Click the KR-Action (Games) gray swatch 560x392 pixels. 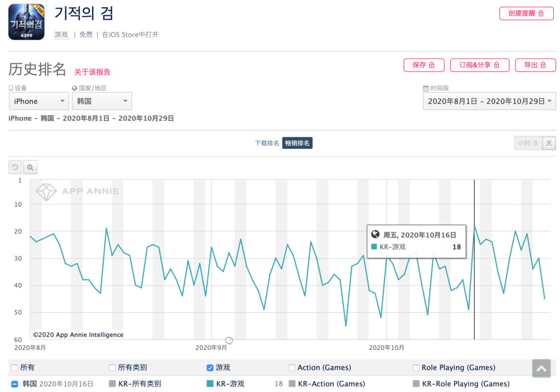(x=292, y=383)
